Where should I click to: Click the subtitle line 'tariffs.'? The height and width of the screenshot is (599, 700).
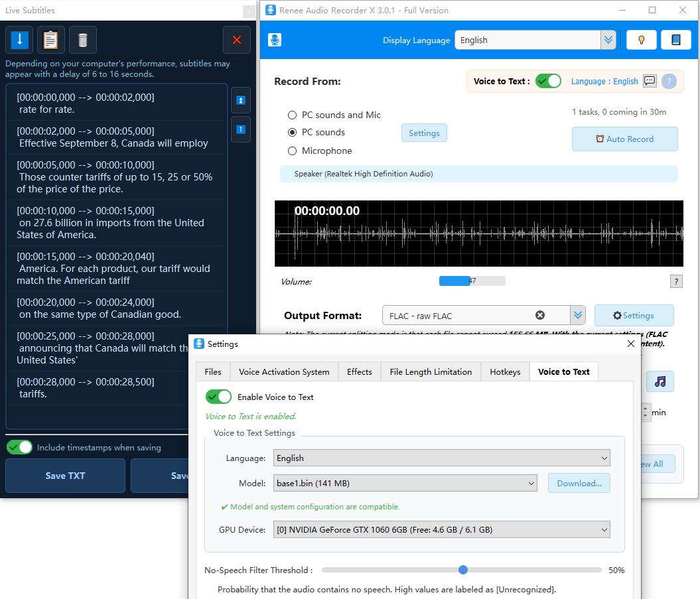tap(33, 393)
